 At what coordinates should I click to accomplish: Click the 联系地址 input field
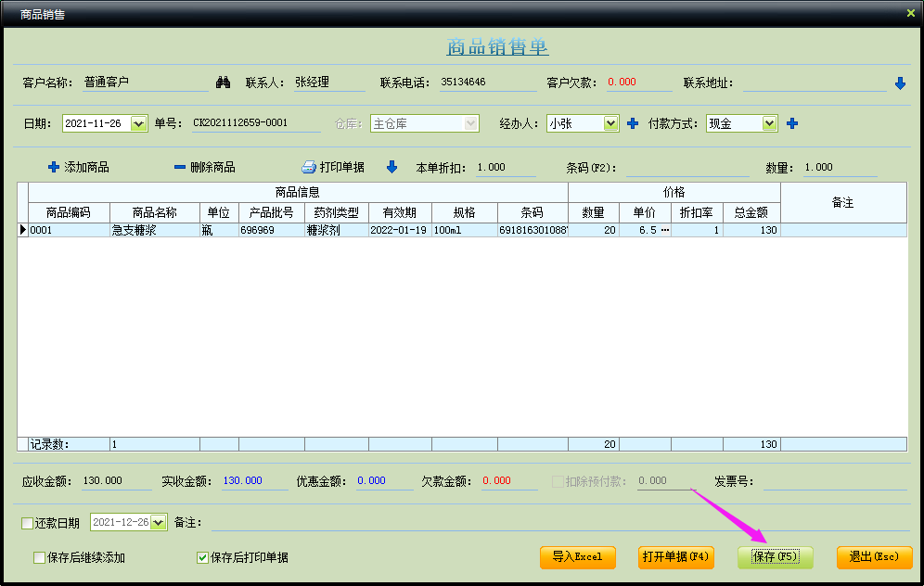click(815, 83)
